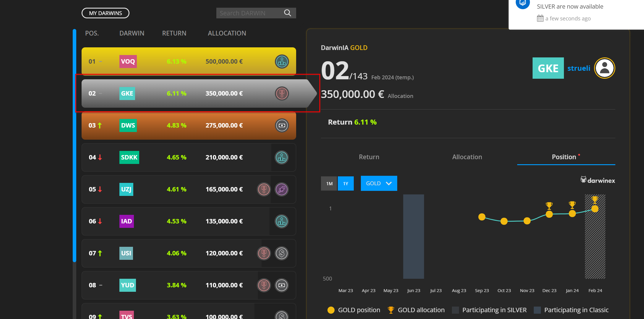The width and height of the screenshot is (644, 319).
Task: Open the SDKK ticker badge
Action: (129, 157)
